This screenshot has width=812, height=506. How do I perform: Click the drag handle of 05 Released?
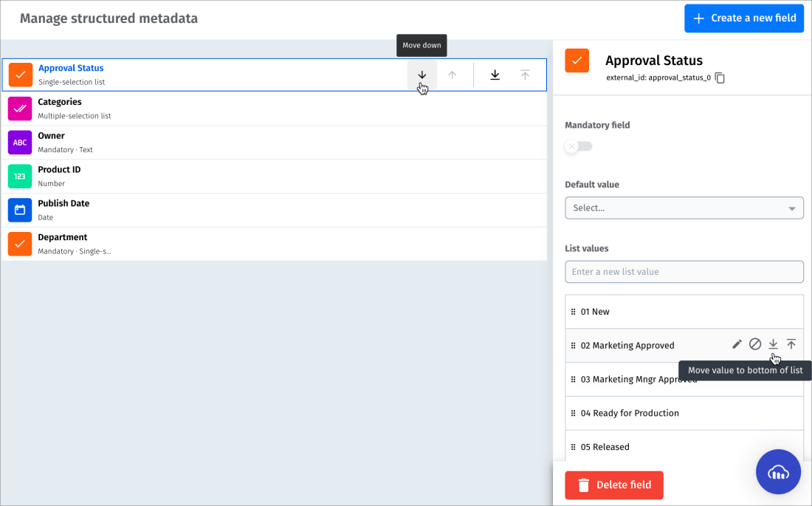pyautogui.click(x=573, y=447)
